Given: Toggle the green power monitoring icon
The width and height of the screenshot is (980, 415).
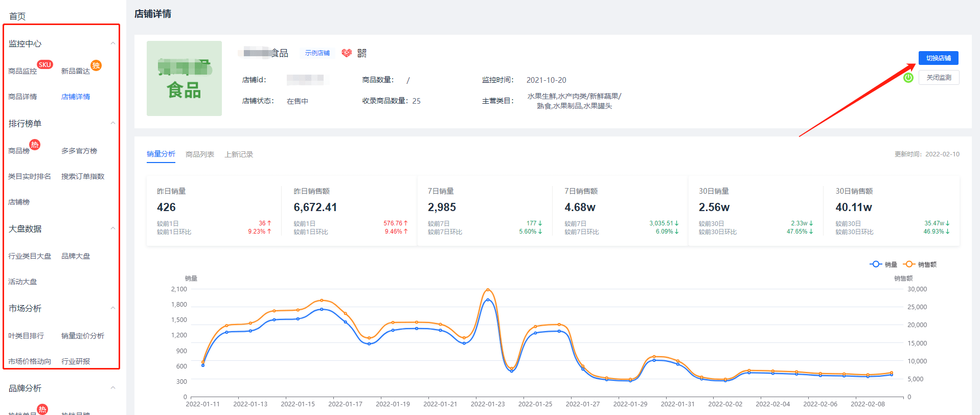Looking at the screenshot, I should coord(908,78).
